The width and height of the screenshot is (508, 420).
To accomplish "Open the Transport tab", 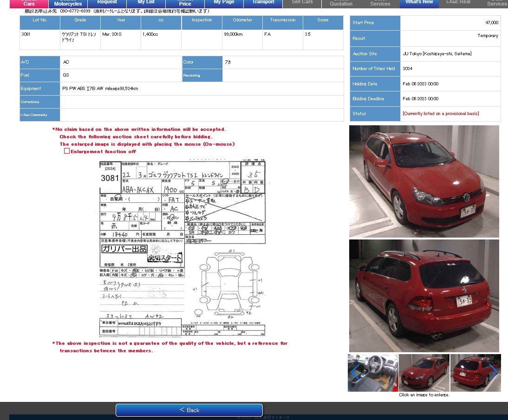I will (x=262, y=3).
